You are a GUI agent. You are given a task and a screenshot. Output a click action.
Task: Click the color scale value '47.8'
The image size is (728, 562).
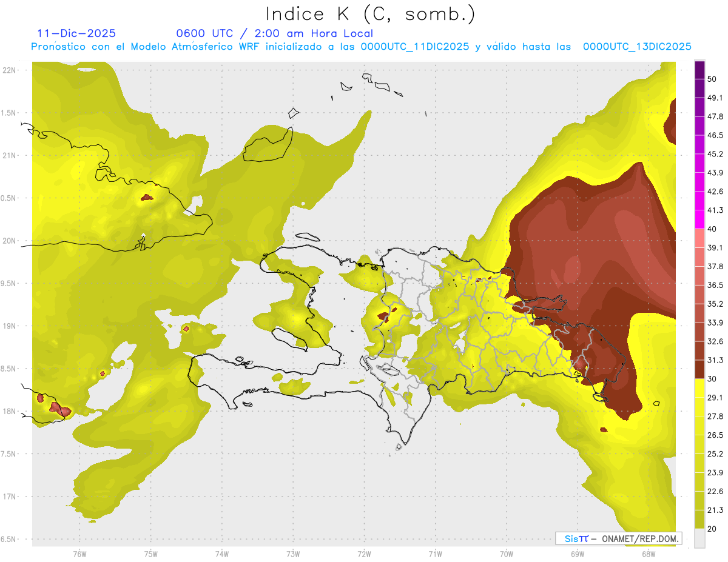point(715,116)
